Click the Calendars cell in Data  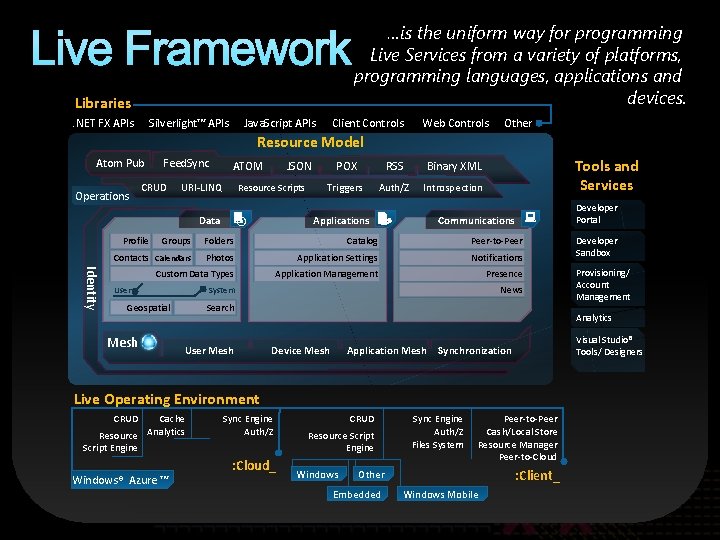[x=172, y=258]
